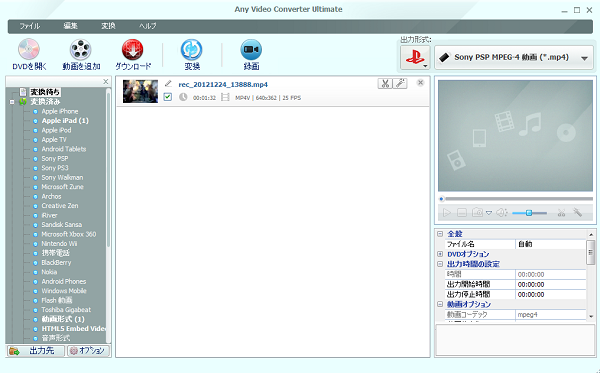Click the PlayStation device profile icon

click(415, 58)
